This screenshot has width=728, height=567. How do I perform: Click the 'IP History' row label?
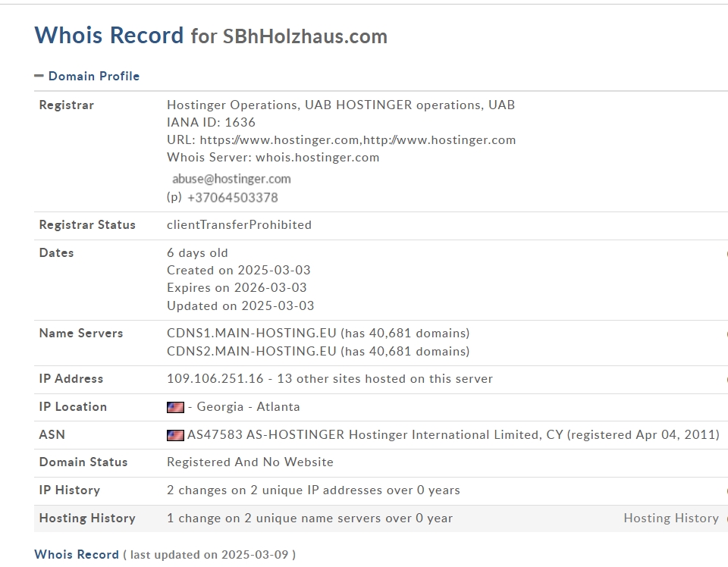[70, 490]
